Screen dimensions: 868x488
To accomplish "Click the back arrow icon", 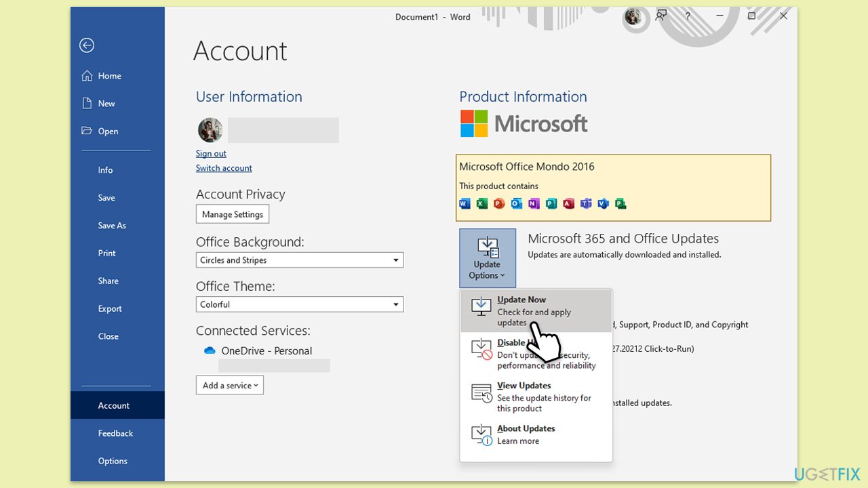I will tap(87, 45).
